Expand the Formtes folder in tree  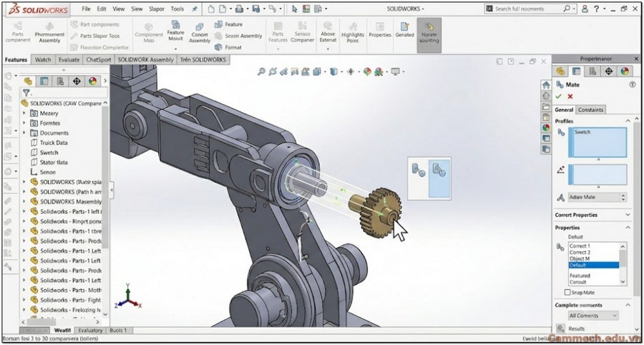pos(24,123)
